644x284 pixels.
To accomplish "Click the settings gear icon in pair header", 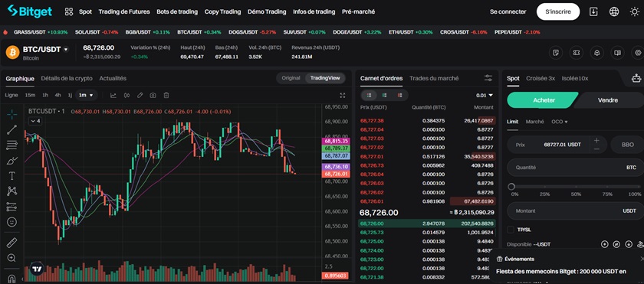I will pyautogui.click(x=638, y=53).
